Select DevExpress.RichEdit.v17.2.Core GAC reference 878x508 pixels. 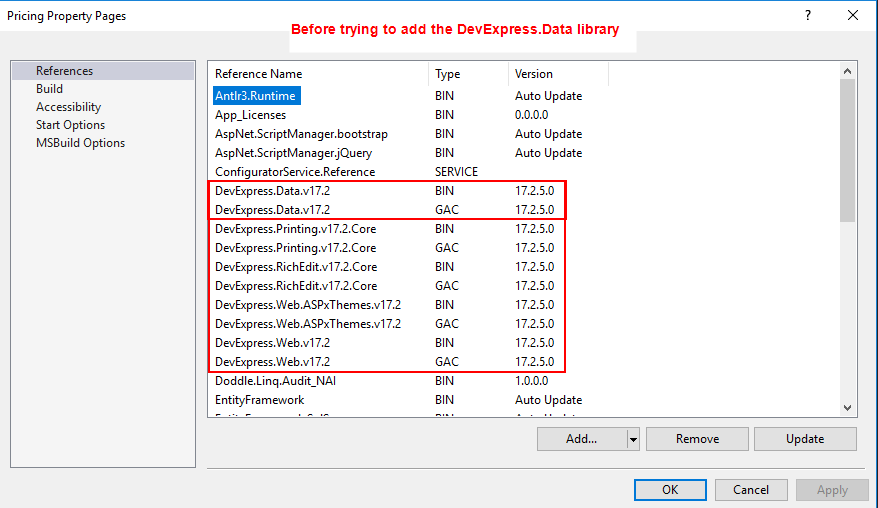[296, 286]
